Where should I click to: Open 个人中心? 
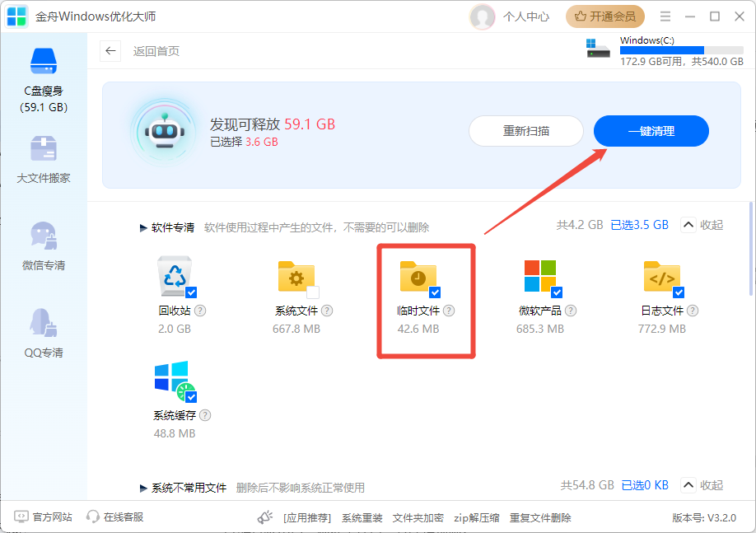coord(526,16)
